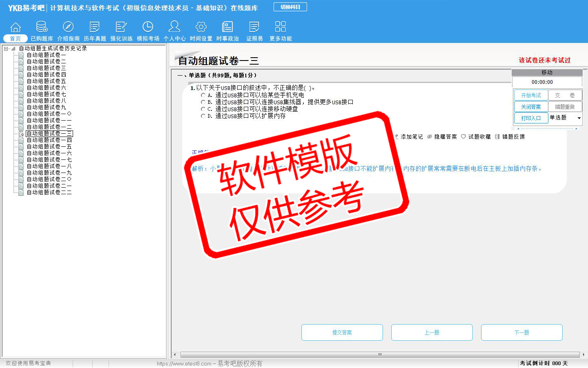The image size is (588, 368).
Task: Open the 介绍指南 compass icon
Action: click(68, 27)
